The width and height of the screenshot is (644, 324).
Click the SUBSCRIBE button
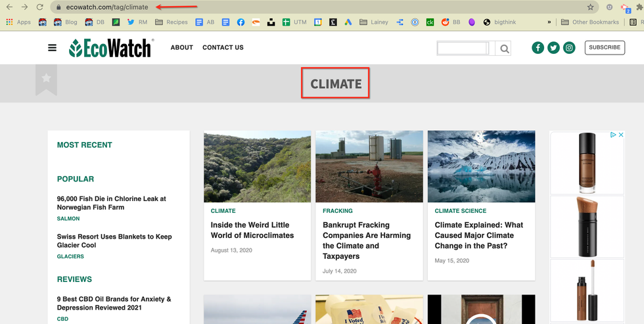click(604, 47)
